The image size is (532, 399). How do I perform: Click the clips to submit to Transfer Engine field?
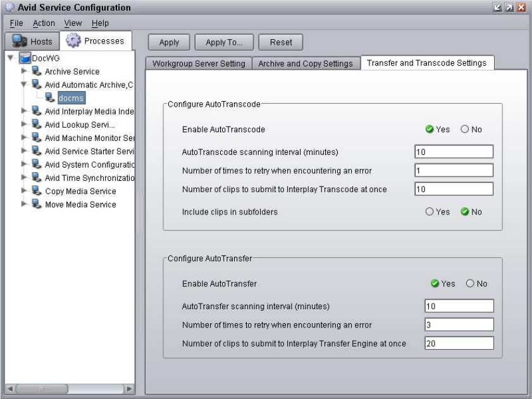459,343
